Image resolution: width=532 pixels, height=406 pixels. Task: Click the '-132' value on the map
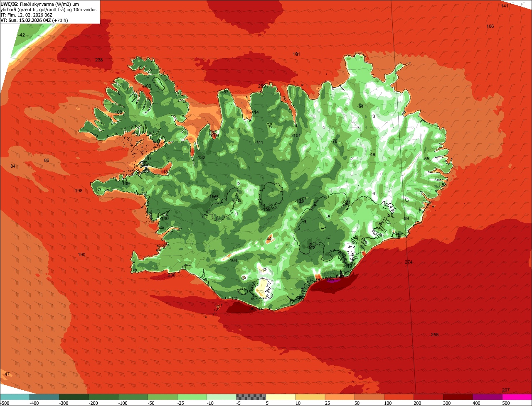[x=201, y=157]
